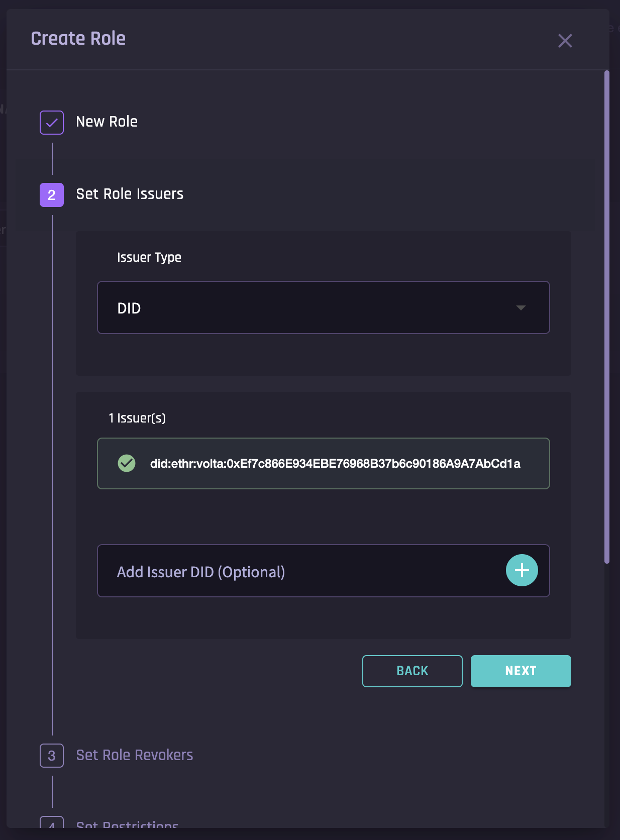Focus the Add Issuer DID input field
620x840 pixels.
(301, 571)
